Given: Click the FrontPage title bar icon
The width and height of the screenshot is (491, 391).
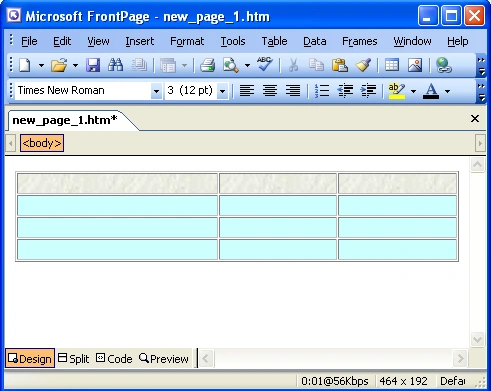Looking at the screenshot, I should (x=14, y=15).
